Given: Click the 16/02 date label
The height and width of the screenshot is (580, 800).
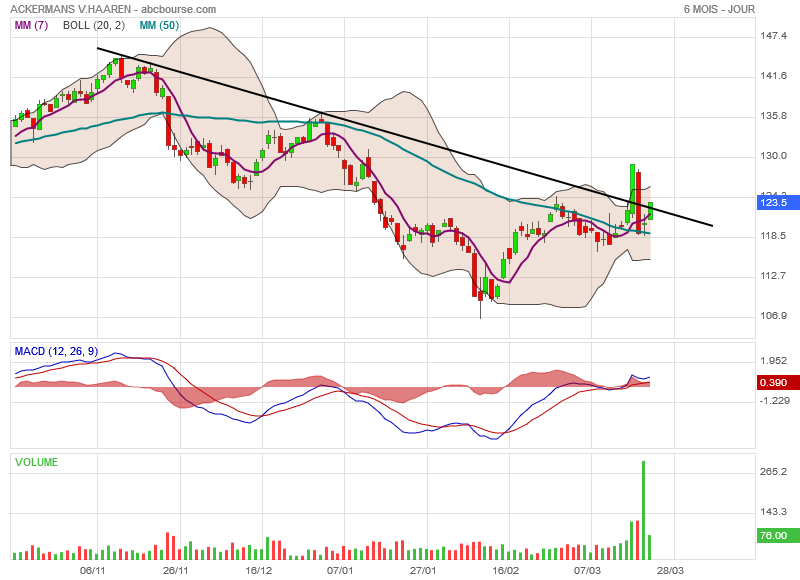Looking at the screenshot, I should click(505, 570).
